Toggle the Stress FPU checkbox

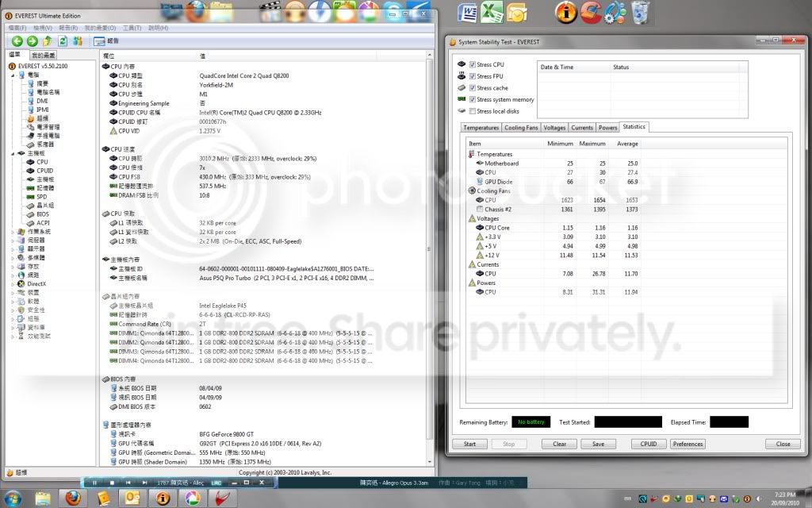pyautogui.click(x=473, y=76)
